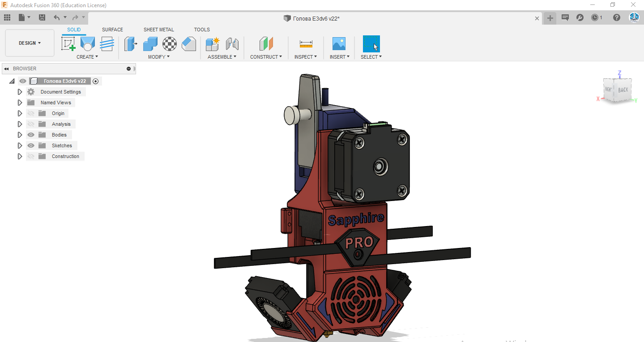This screenshot has height=342, width=644.
Task: Collapse the root Голова E3dv6 v22 node
Action: pyautogui.click(x=12, y=81)
